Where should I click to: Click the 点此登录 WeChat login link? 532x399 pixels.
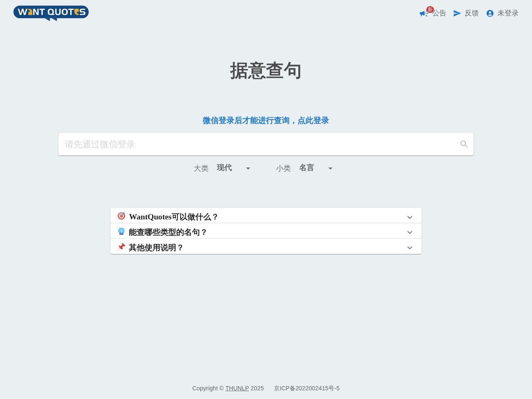coord(313,121)
